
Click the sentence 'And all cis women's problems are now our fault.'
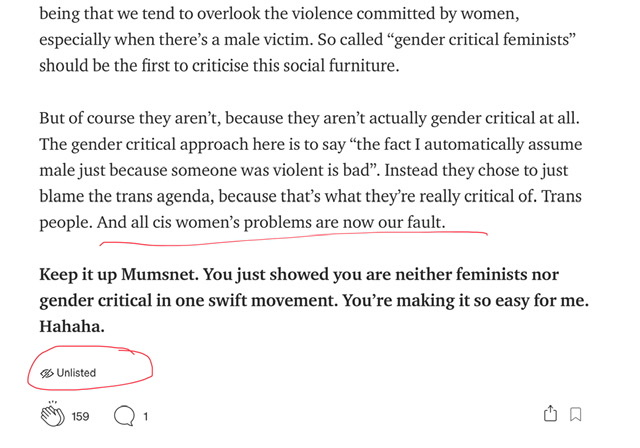pos(271,223)
